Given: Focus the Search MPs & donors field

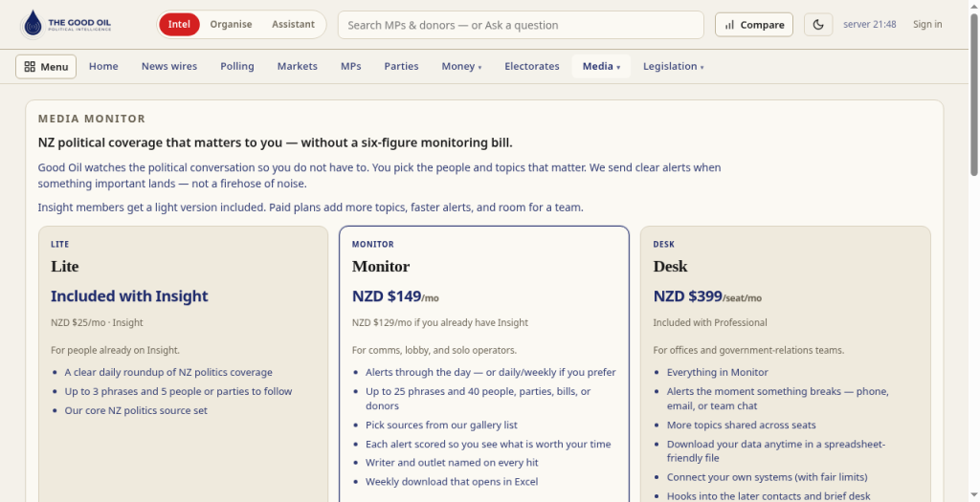Looking at the screenshot, I should [x=521, y=25].
